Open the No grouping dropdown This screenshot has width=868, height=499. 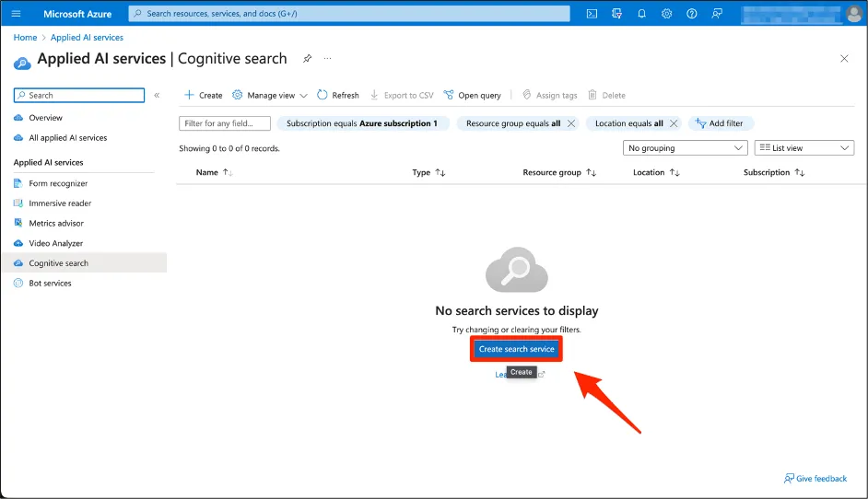686,147
